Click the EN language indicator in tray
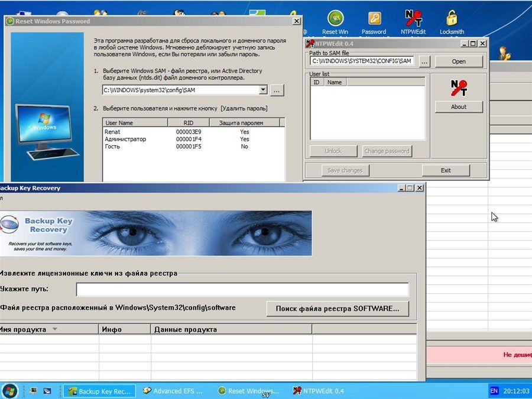 click(x=494, y=391)
